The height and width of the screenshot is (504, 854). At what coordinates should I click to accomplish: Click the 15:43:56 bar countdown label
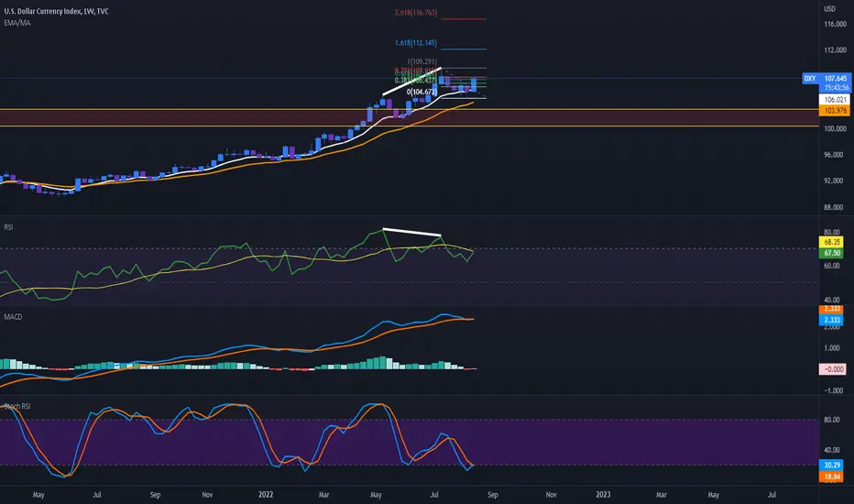pyautogui.click(x=836, y=88)
